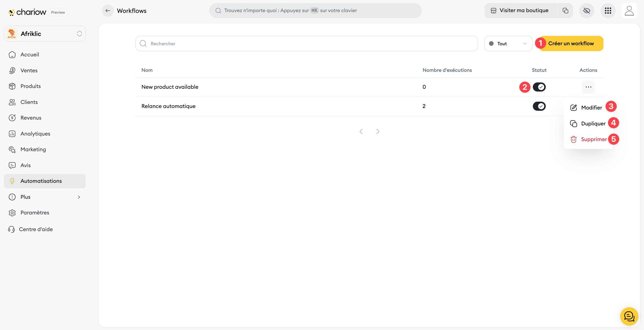Expand the Afriklic store switcher
This screenshot has width=644, height=330.
(45, 34)
